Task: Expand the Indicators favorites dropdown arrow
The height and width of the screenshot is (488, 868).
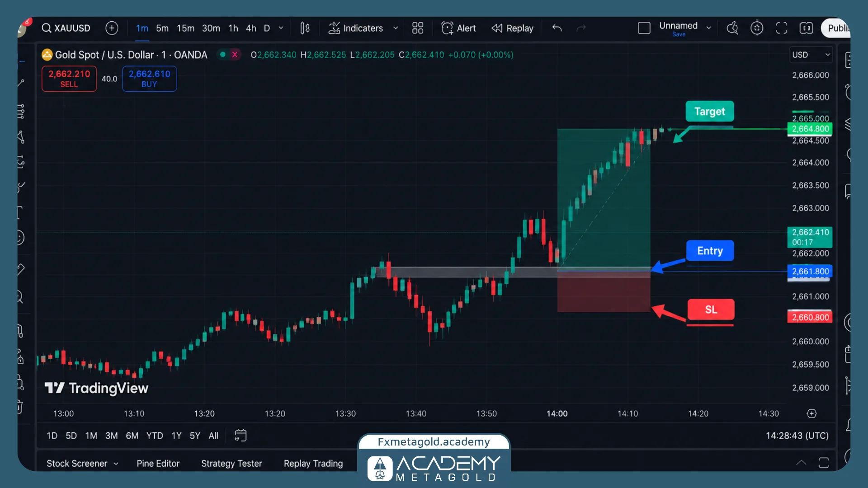Action: point(396,28)
